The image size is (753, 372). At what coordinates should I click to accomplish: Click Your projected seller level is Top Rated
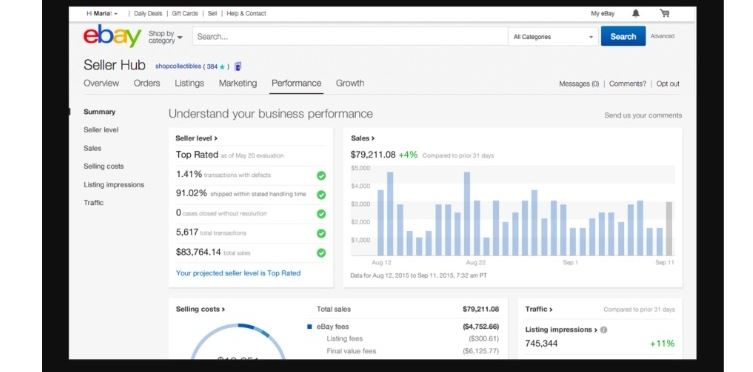238,273
